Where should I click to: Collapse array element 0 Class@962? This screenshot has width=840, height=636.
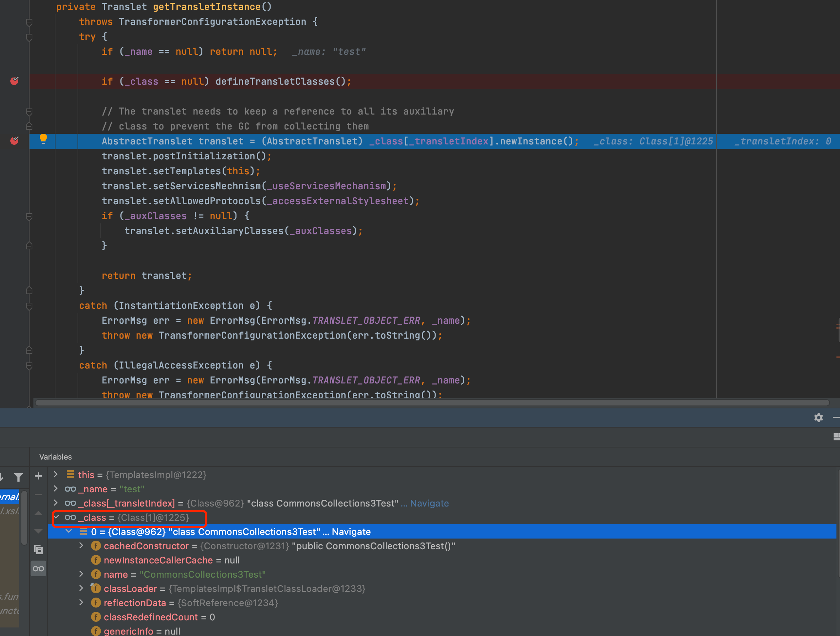point(69,531)
